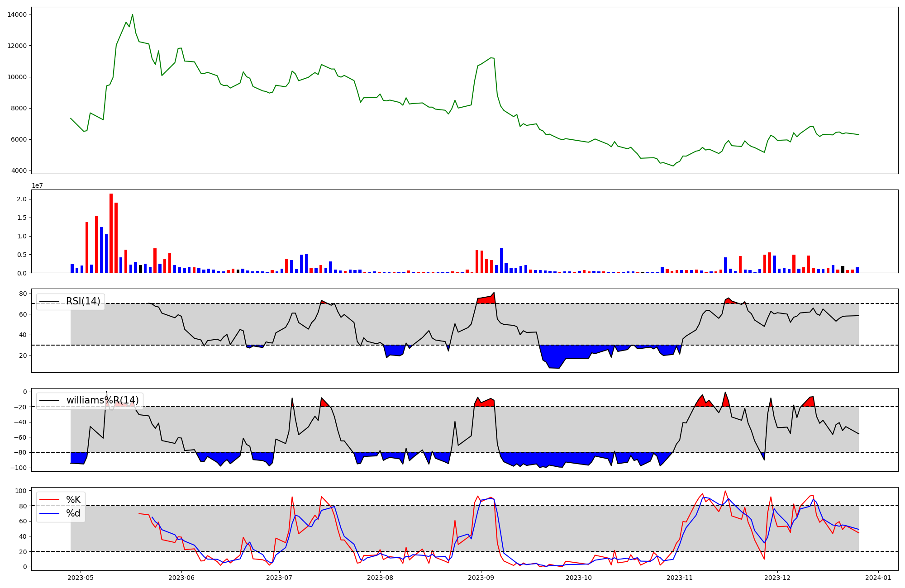Screen dimensions: 905x588
Task: Click the 2024-01 x-axis date label
Action: point(878,578)
